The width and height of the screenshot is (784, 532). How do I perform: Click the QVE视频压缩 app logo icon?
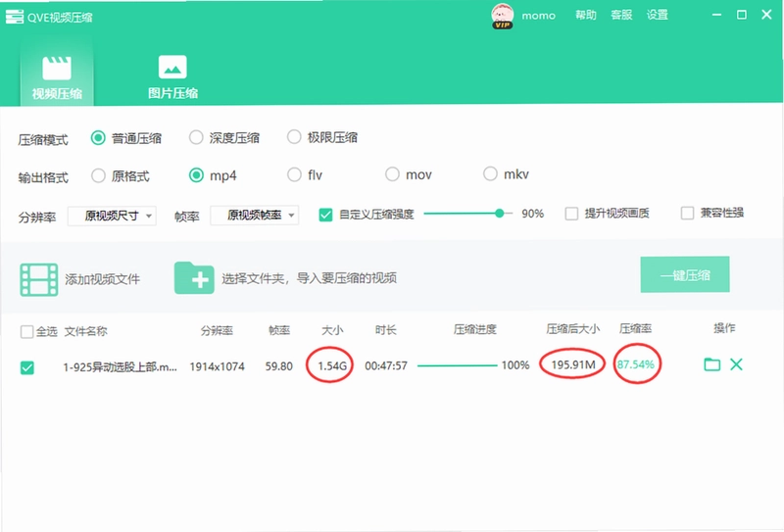(x=14, y=17)
